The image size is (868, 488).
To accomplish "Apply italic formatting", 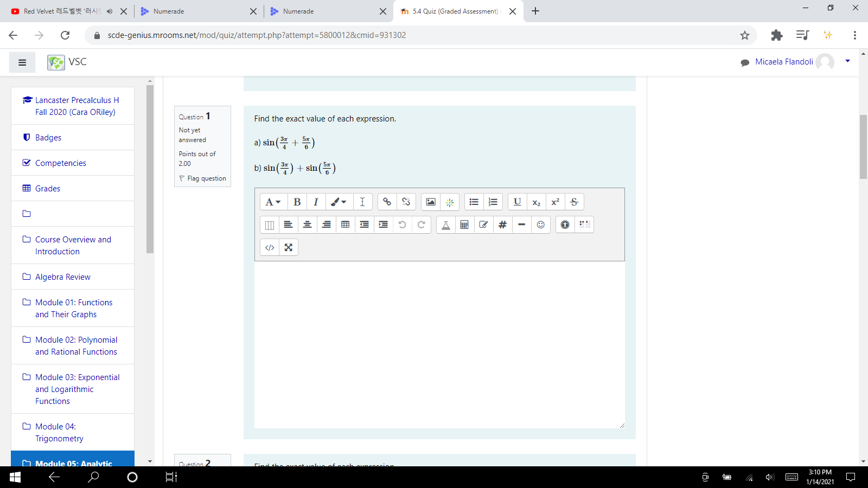I will [x=316, y=202].
